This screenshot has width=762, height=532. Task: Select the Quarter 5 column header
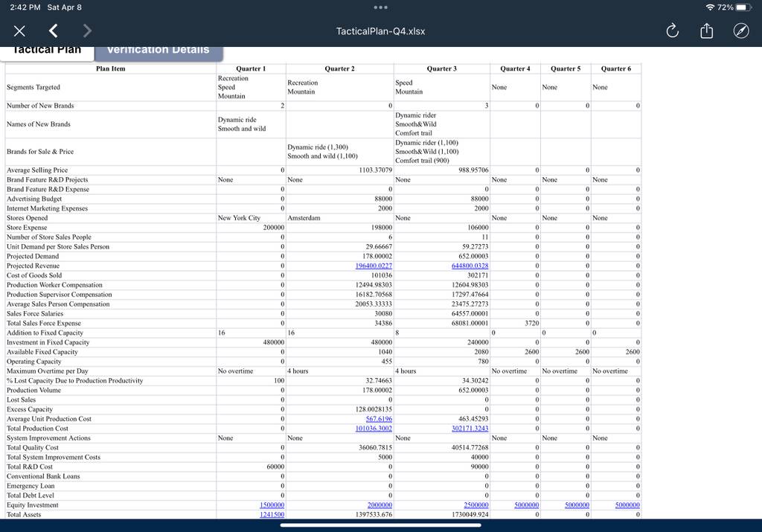tap(566, 68)
